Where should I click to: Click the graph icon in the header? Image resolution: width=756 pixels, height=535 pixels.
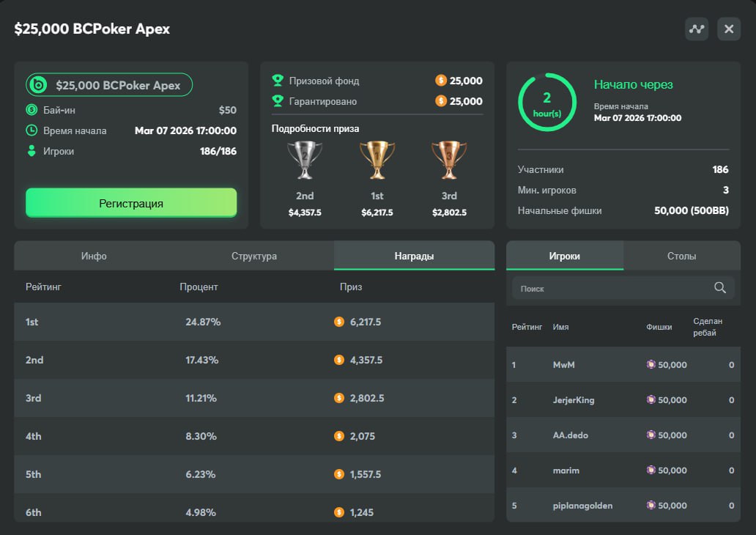tap(697, 29)
